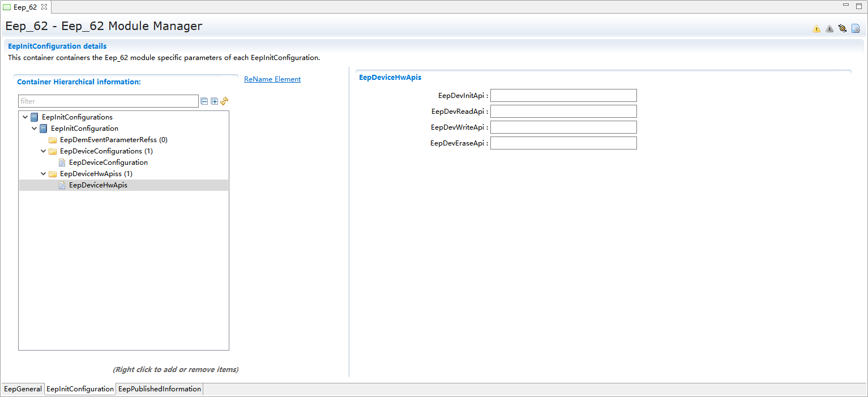The height and width of the screenshot is (397, 868).
Task: Click the expand all tree icon
Action: pos(215,101)
